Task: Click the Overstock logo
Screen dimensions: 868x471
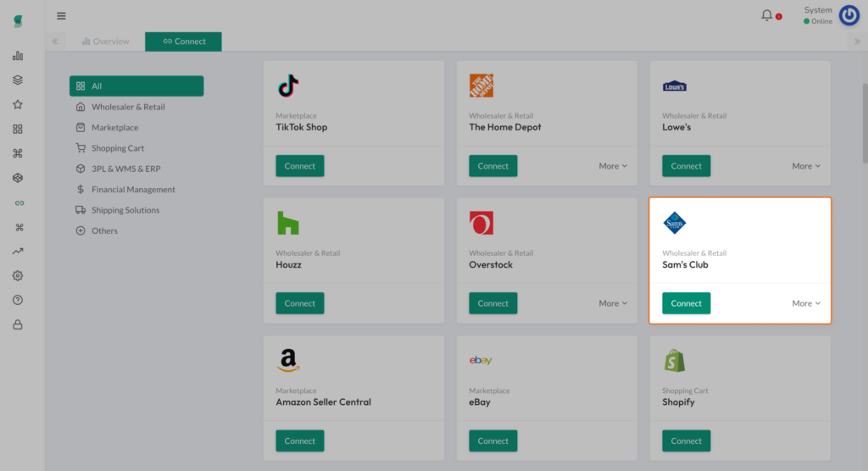Action: coord(481,223)
